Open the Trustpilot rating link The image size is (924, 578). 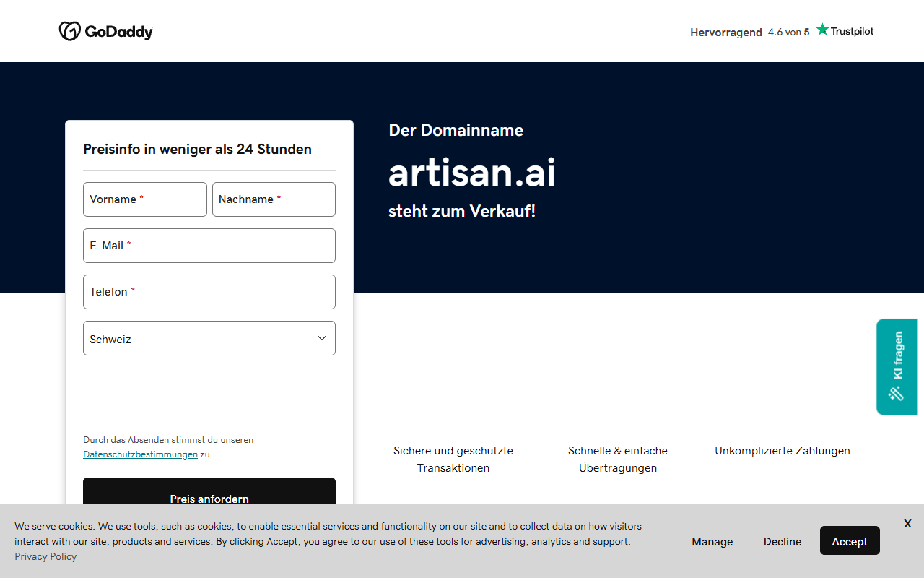782,31
